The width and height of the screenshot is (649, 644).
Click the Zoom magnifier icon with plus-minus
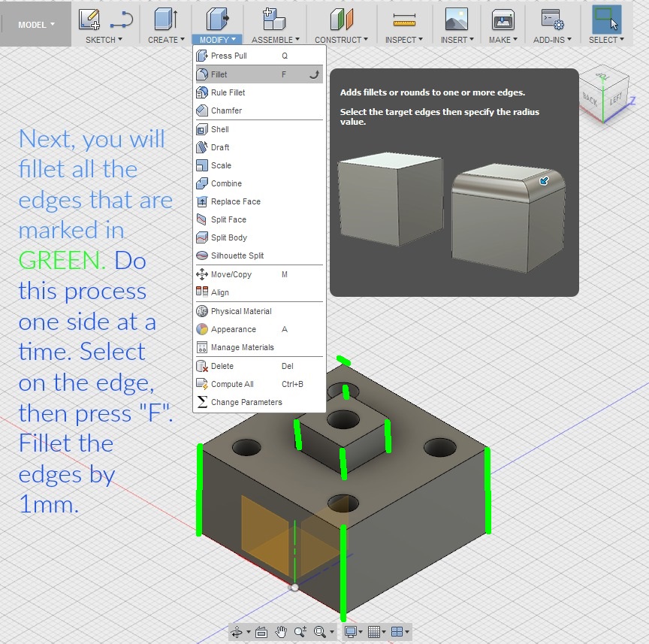point(300,632)
